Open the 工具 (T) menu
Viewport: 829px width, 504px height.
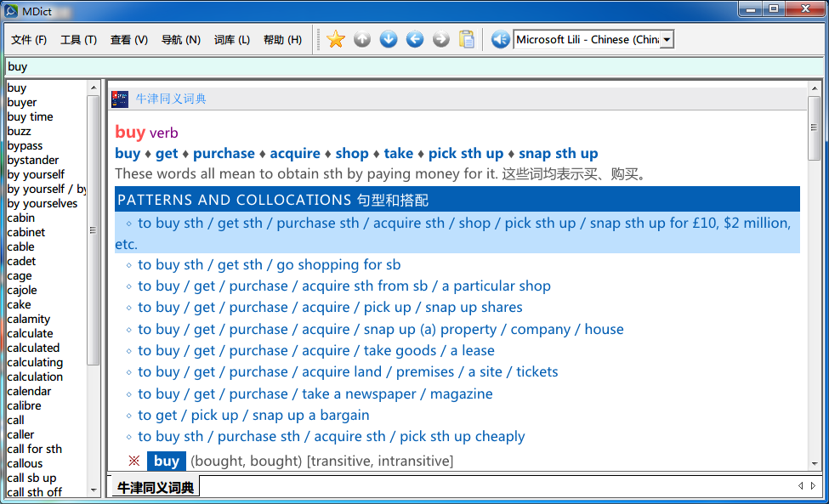(x=79, y=40)
